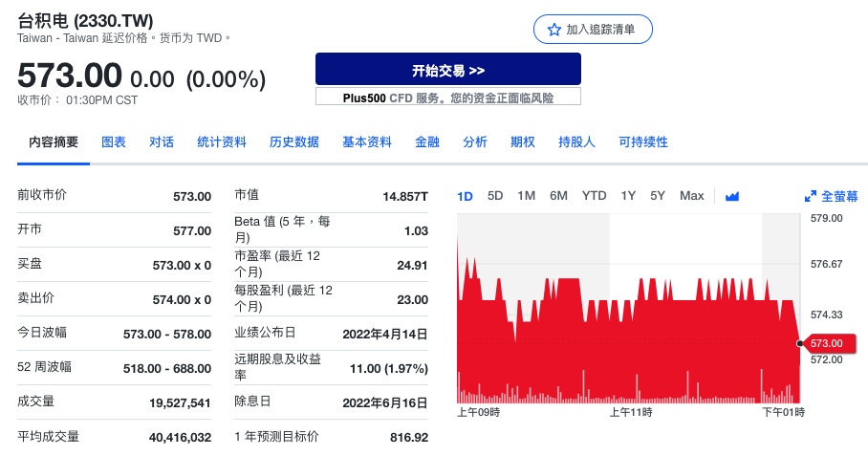The height and width of the screenshot is (456, 868).
Task: Switch to the 图表 tab
Action: click(114, 142)
